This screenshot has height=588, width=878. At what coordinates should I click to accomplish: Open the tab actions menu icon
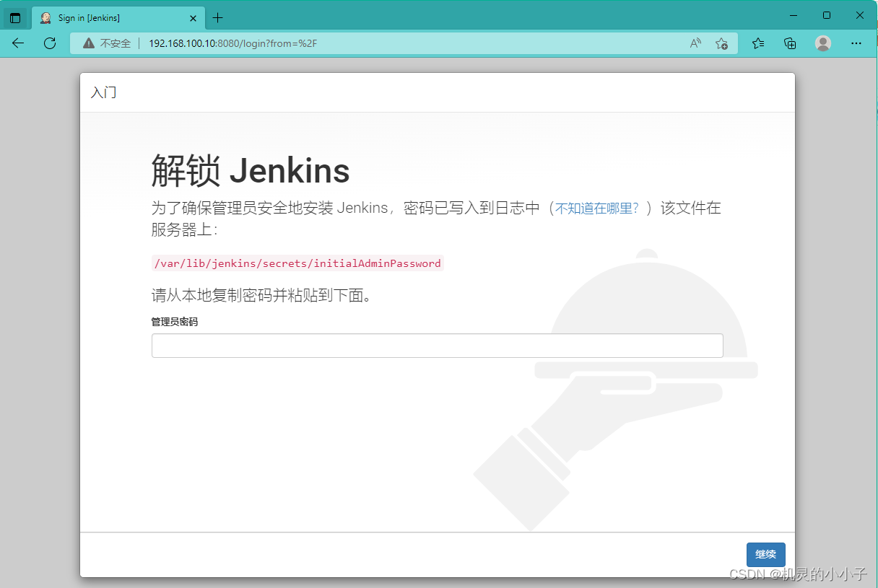coord(15,17)
